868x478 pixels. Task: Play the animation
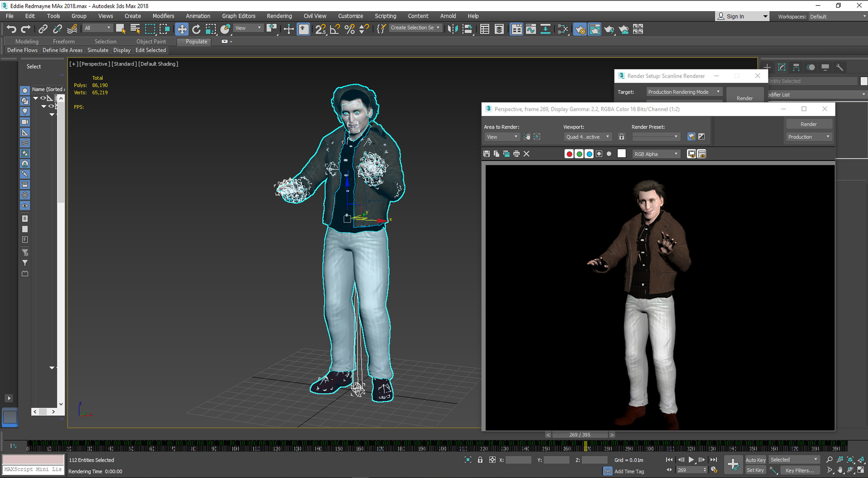pyautogui.click(x=691, y=459)
